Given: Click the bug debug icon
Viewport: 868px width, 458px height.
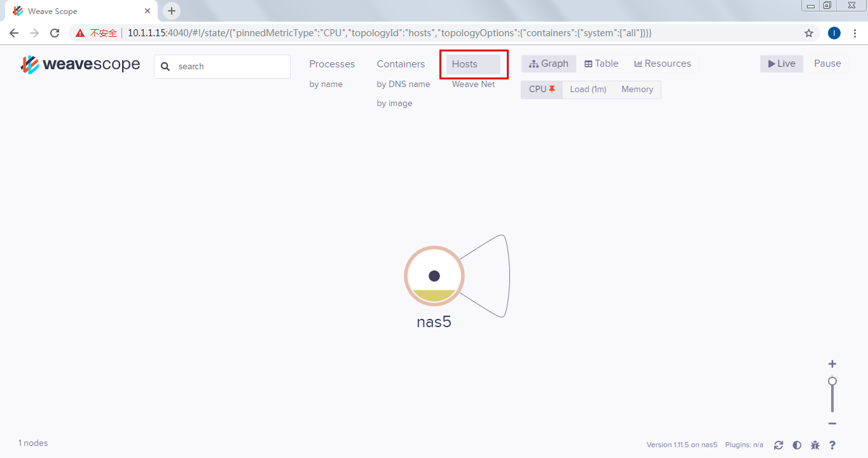Looking at the screenshot, I should coord(815,445).
